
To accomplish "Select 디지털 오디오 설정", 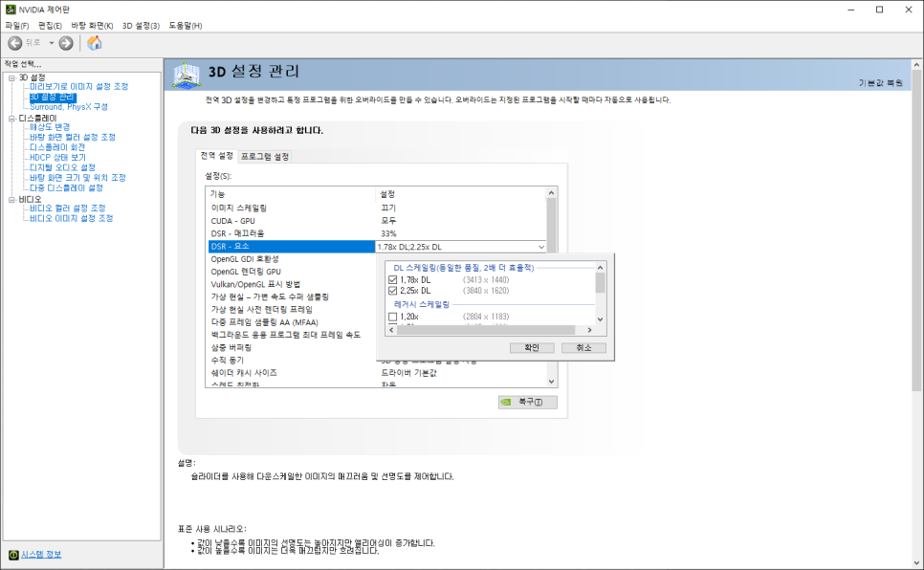I will 62,167.
